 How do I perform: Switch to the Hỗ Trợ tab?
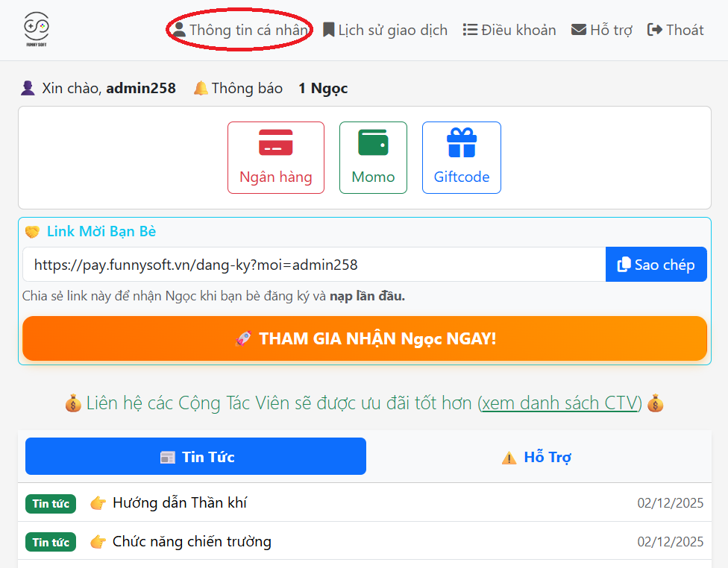(536, 457)
